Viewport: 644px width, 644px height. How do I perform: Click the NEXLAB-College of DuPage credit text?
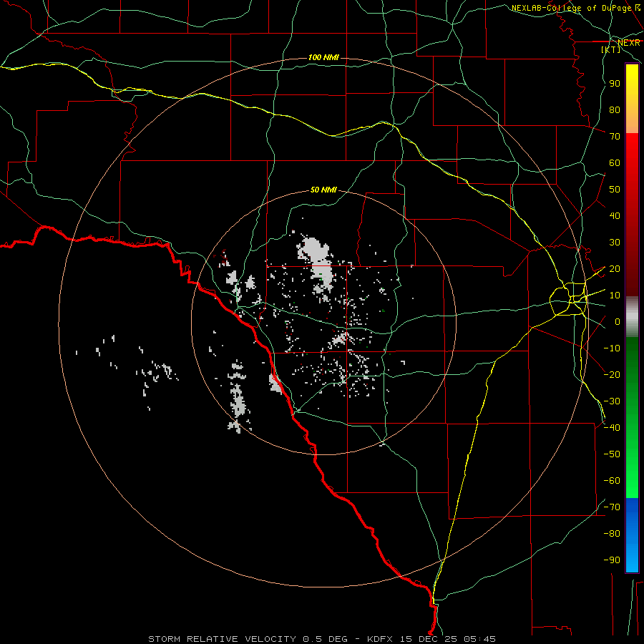[x=575, y=8]
